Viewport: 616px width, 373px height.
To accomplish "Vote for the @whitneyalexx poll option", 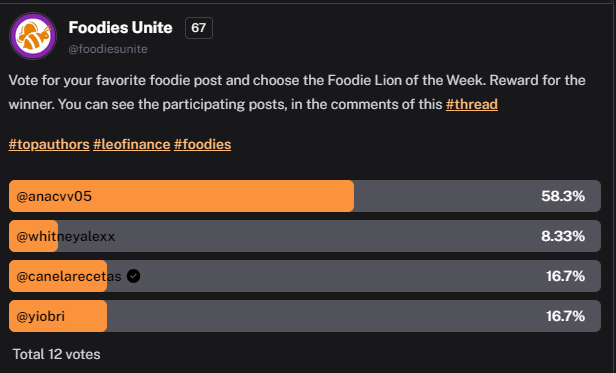I will pyautogui.click(x=305, y=236).
